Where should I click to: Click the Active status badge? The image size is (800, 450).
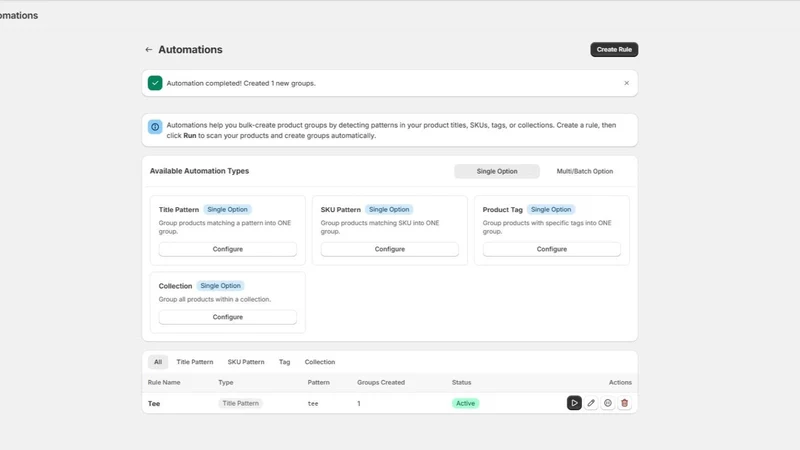pos(465,403)
